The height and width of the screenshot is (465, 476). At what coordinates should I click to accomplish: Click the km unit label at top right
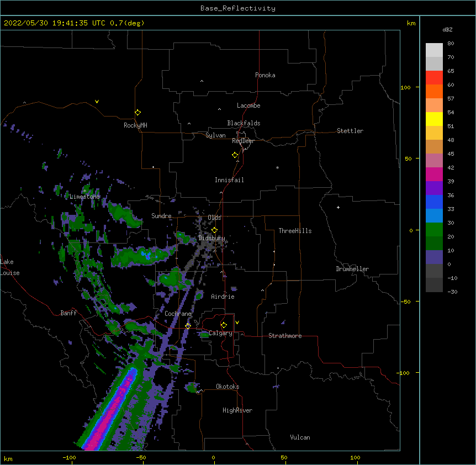(x=411, y=23)
